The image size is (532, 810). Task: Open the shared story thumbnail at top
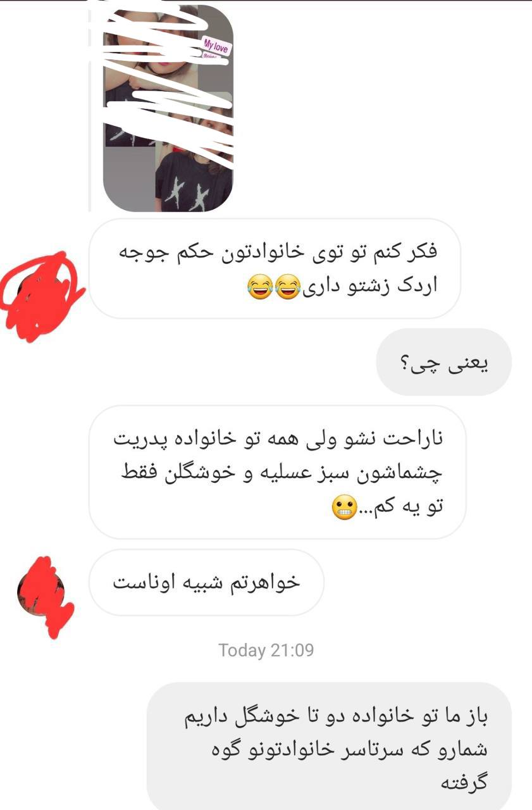(168, 108)
